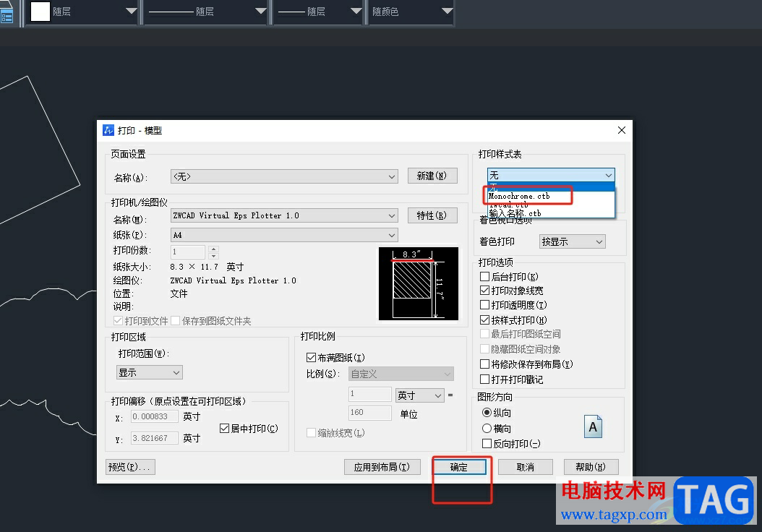Enable 打开打印戳记 checkbox
The height and width of the screenshot is (532, 762).
tap(484, 379)
